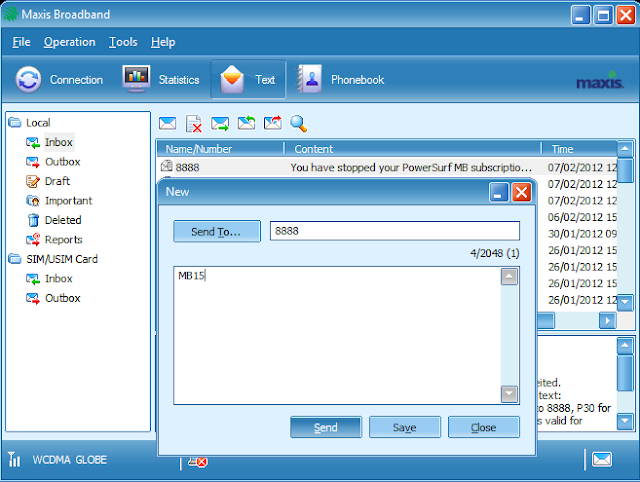Open the Phonebook section
This screenshot has width=640, height=482.
(341, 80)
